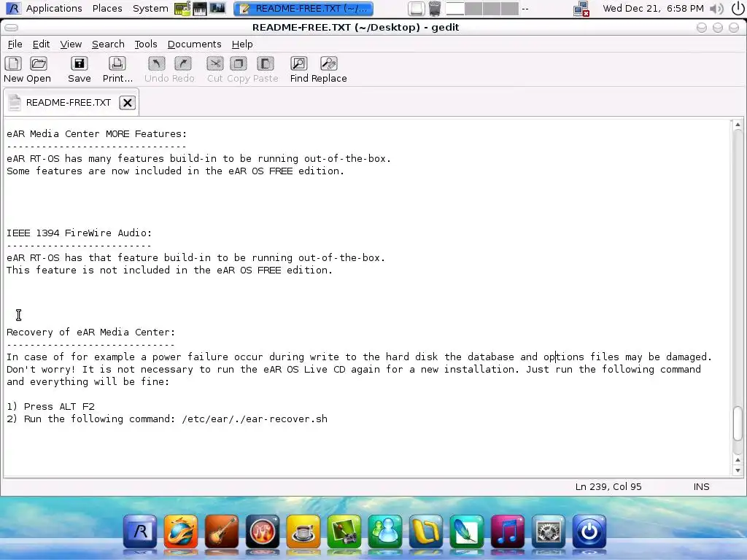Viewport: 747px width, 560px height.
Task: Launch the web browser globe dock icon
Action: coord(181,532)
